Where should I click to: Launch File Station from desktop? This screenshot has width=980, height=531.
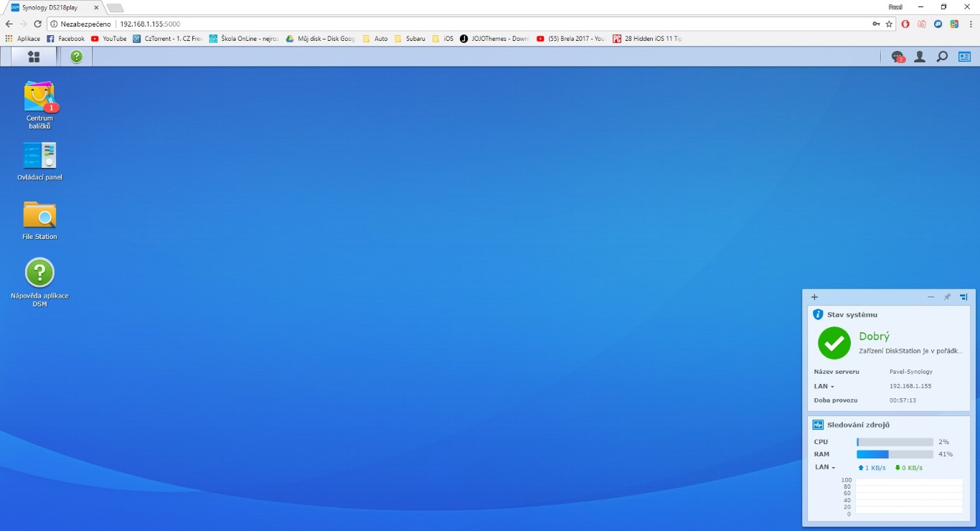(39, 220)
